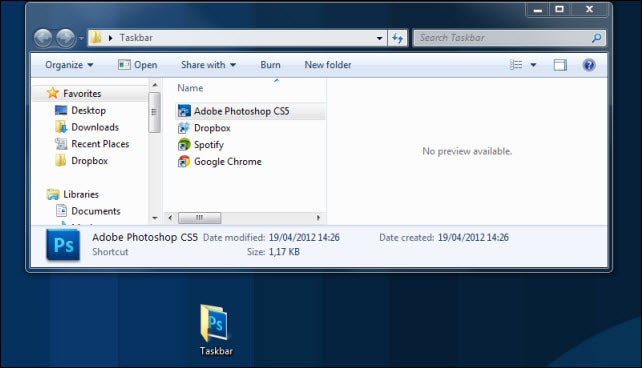
Task: Click the Change your view icon
Action: (516, 65)
